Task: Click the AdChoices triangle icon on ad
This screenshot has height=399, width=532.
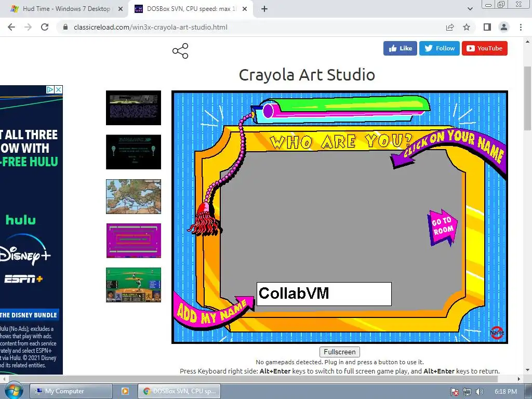Action: tap(50, 89)
